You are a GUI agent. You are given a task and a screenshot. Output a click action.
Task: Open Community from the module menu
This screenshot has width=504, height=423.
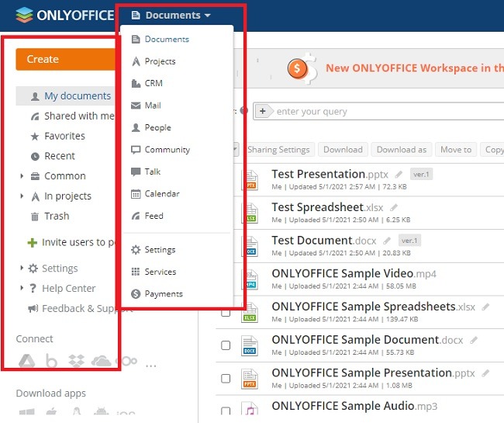[167, 150]
